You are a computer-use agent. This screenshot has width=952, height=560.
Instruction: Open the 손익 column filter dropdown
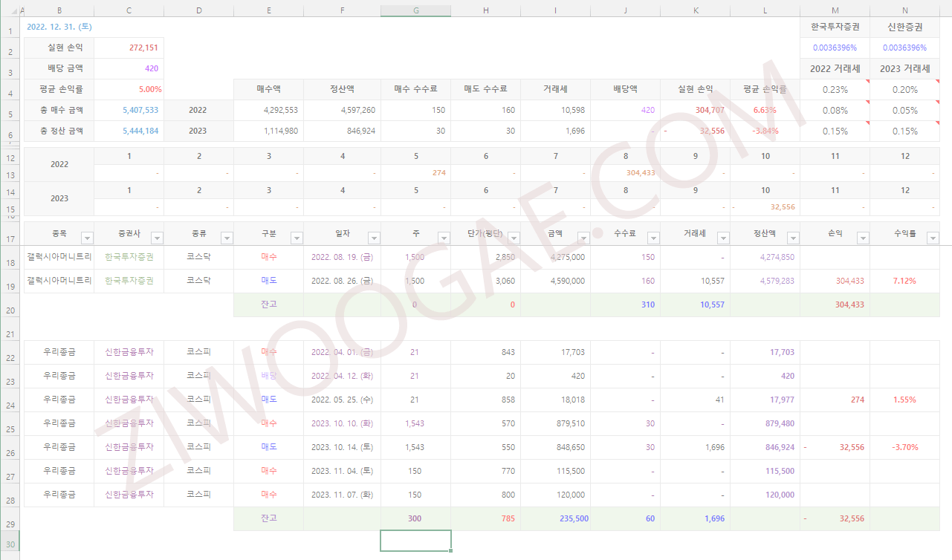[863, 238]
